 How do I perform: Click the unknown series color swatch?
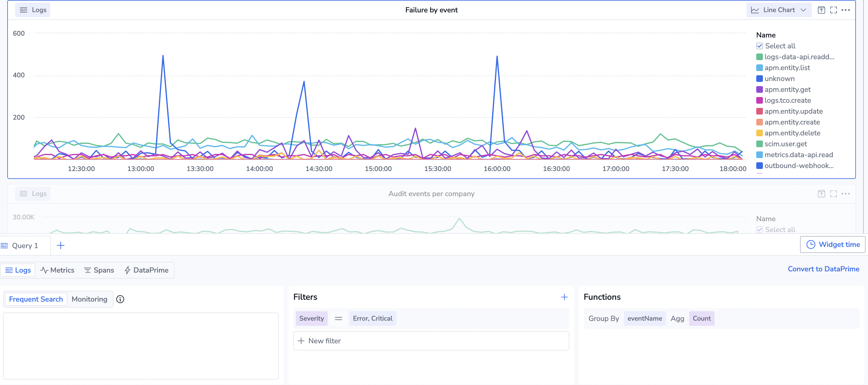760,79
